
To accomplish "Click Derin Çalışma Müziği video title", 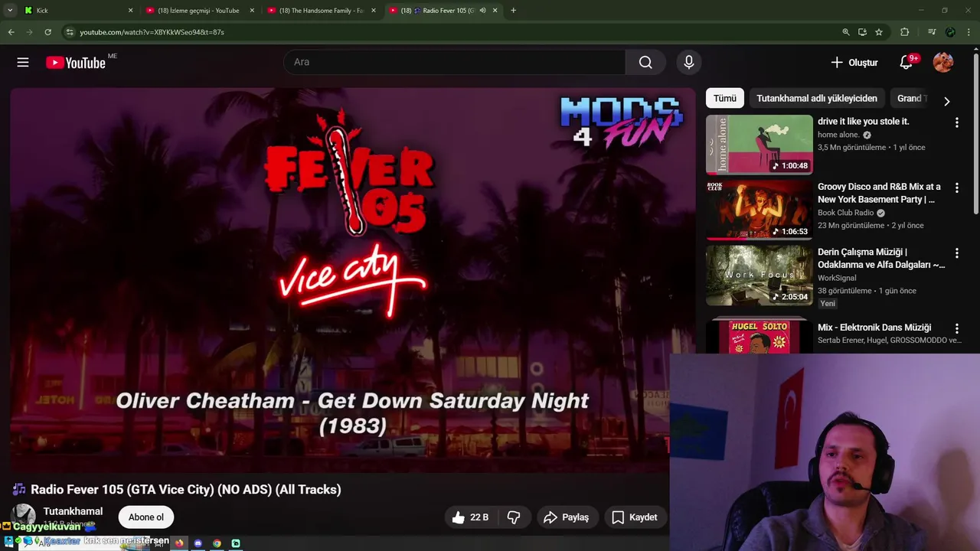I will click(x=881, y=258).
